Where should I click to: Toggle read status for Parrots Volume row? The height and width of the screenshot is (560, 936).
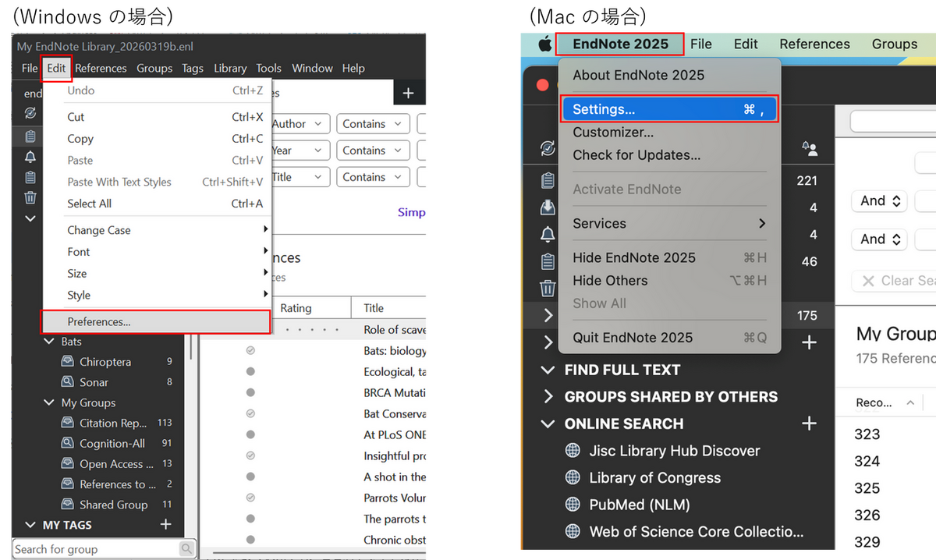[250, 498]
